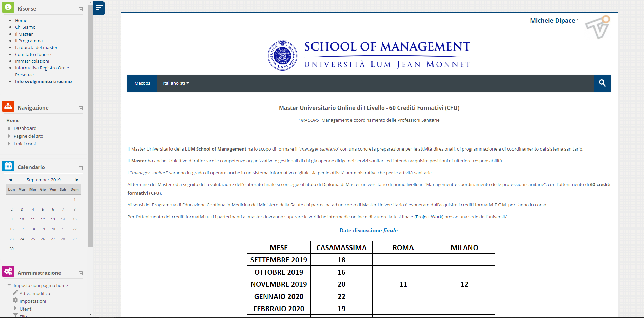The height and width of the screenshot is (318, 644).
Task: Click MILANO column header
Action: pos(464,247)
